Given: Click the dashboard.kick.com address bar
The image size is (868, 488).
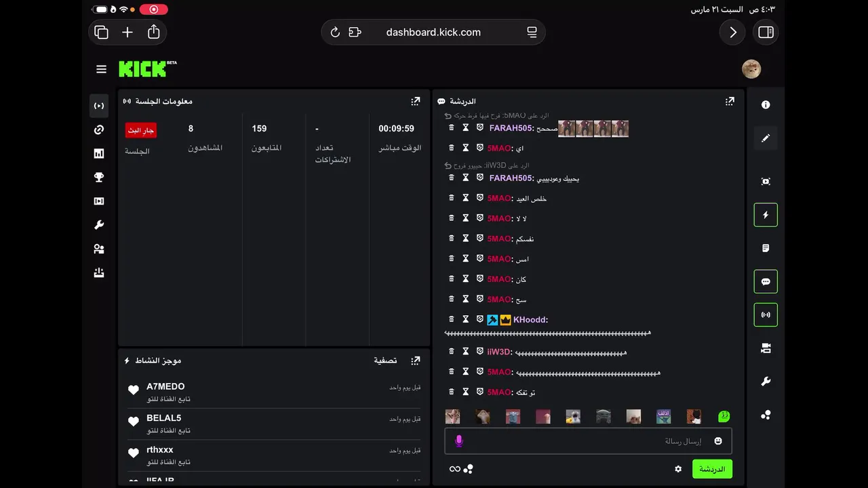Looking at the screenshot, I should tap(433, 33).
